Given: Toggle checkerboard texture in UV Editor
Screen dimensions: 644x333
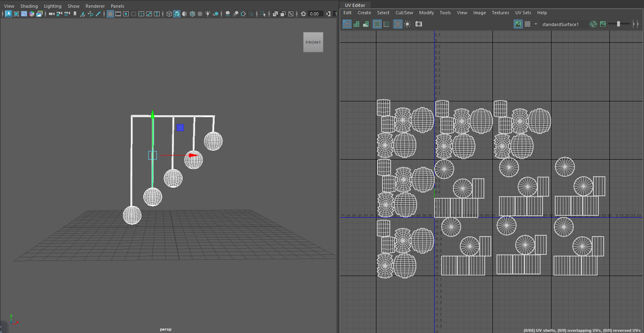Looking at the screenshot, I should click(528, 24).
